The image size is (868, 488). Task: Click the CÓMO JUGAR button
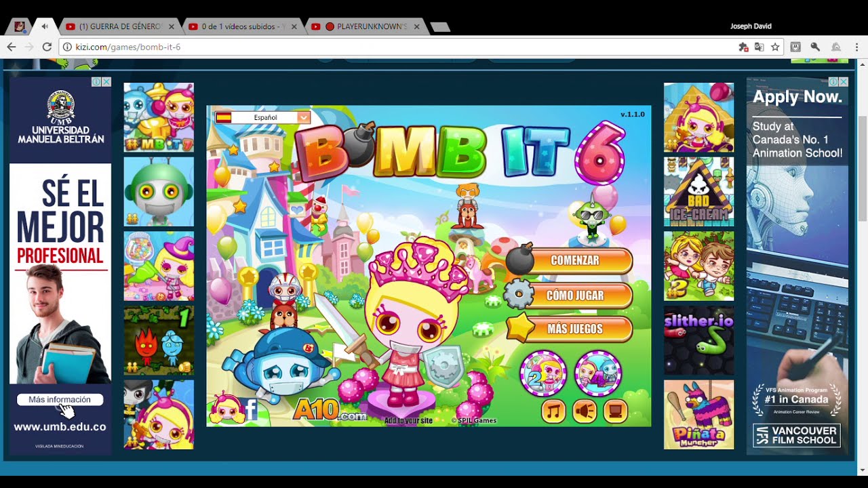click(x=575, y=296)
